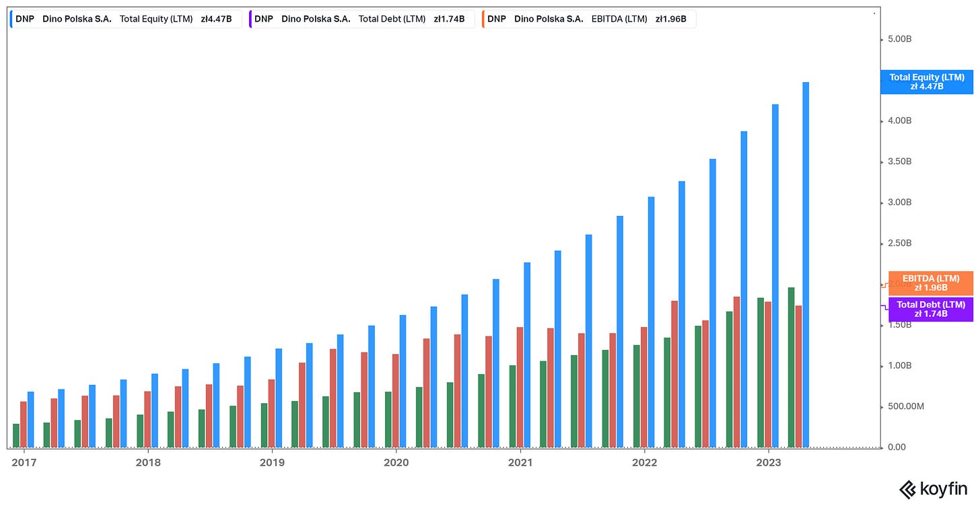
Task: Click the orange color marker of EBITDA legend
Action: coord(483,19)
